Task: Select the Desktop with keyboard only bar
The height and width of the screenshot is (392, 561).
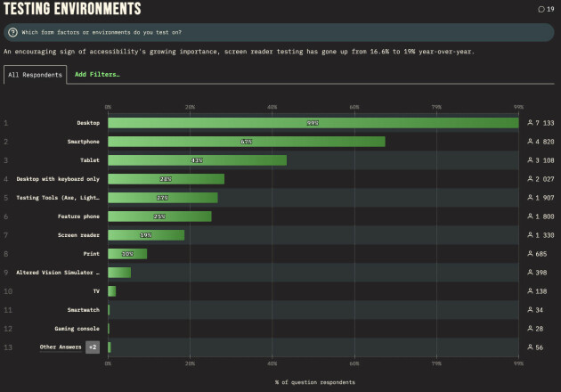Action: 166,179
